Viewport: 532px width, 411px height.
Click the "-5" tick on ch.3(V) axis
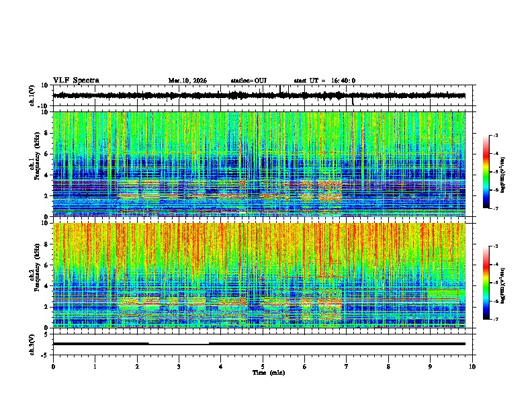click(46, 355)
